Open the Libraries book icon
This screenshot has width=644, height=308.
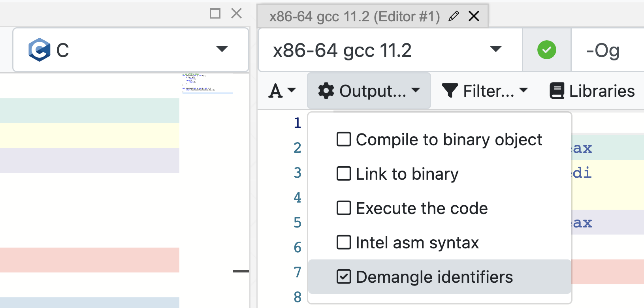(557, 91)
